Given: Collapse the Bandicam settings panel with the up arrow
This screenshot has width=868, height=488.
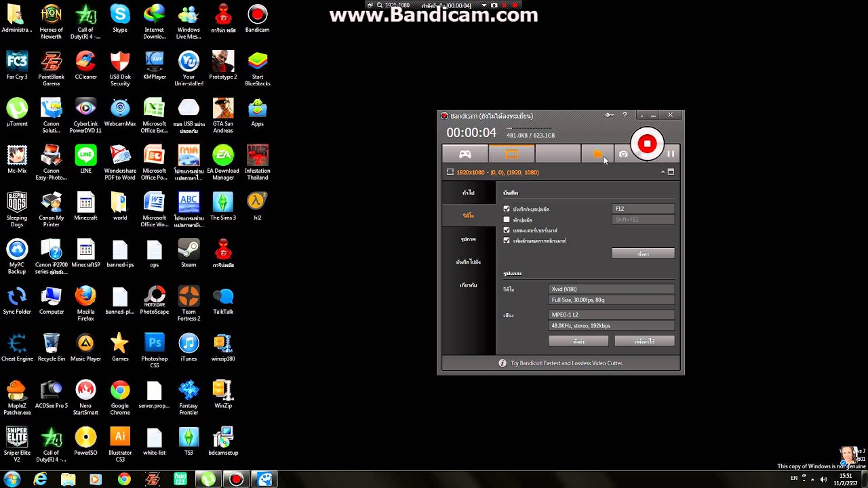Looking at the screenshot, I should click(x=663, y=172).
